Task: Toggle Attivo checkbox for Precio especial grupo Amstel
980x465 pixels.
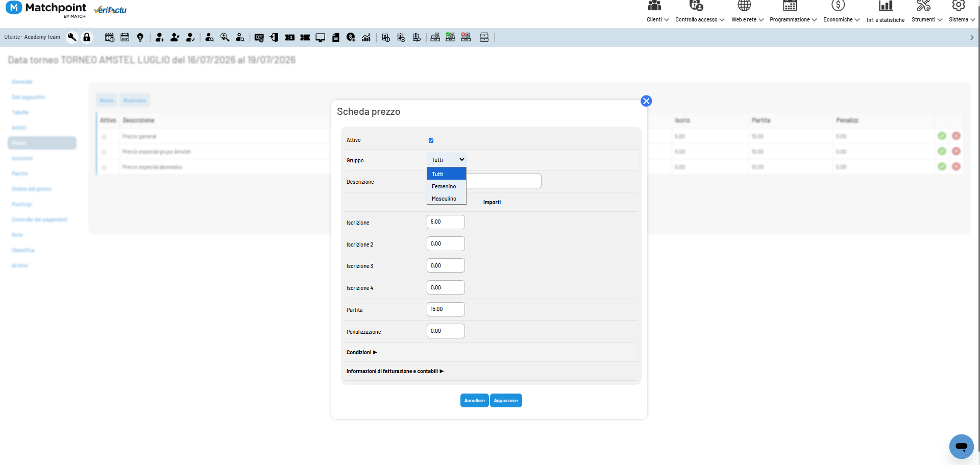Action: click(104, 152)
